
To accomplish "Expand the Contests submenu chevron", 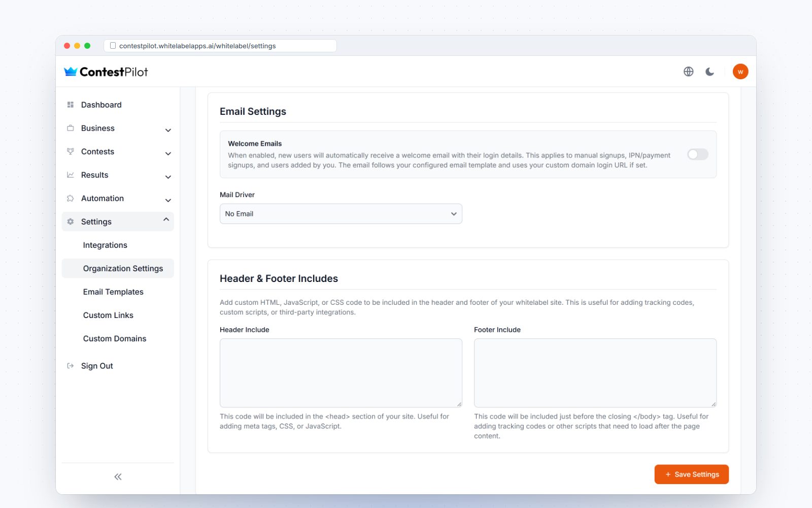I will click(168, 153).
